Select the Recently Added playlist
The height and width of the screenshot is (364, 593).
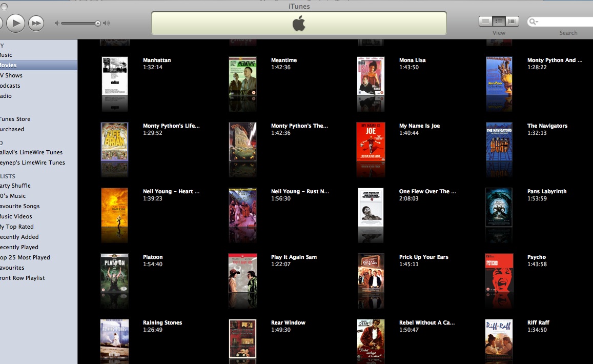click(x=38, y=236)
